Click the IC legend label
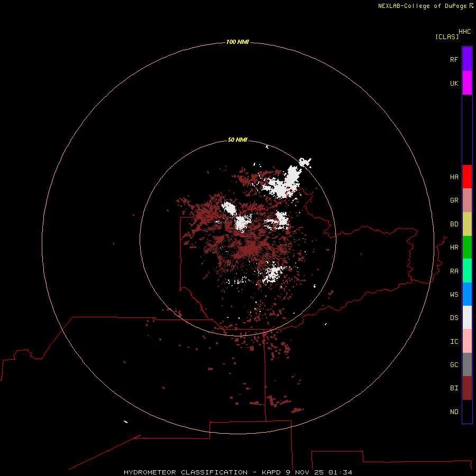 454,342
